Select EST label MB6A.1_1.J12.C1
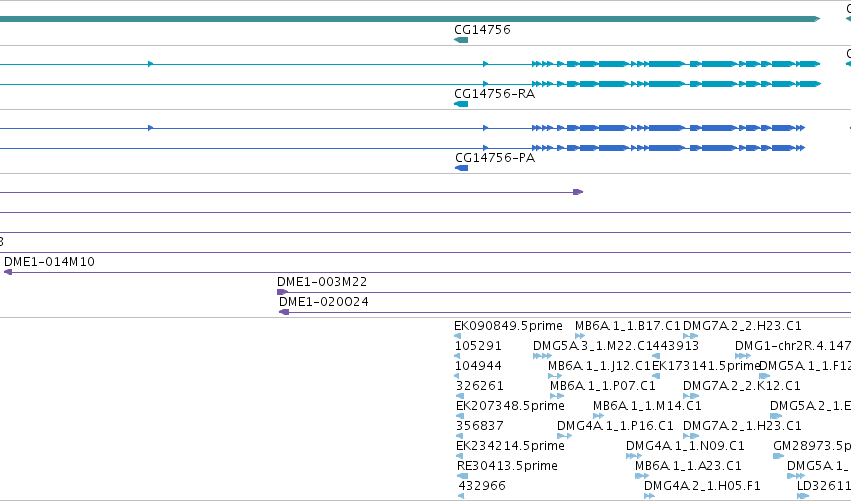Image resolution: width=851 pixels, height=501 pixels. tap(599, 366)
